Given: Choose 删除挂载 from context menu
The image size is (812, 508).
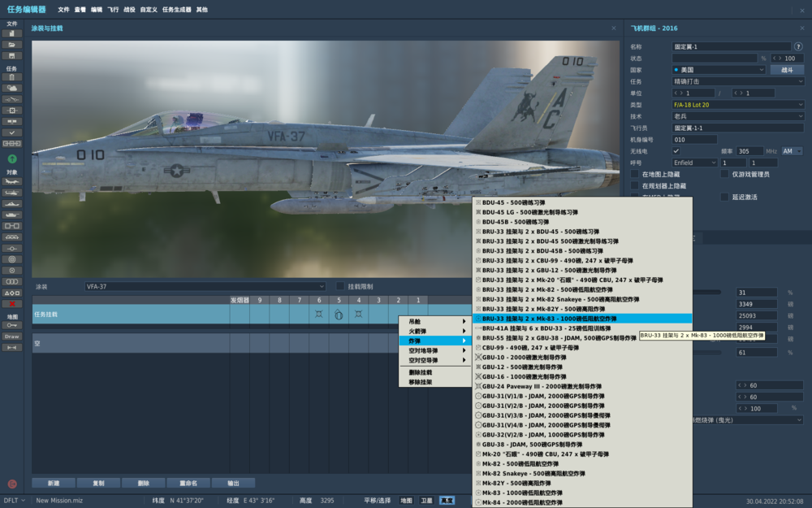Looking at the screenshot, I should [435, 372].
